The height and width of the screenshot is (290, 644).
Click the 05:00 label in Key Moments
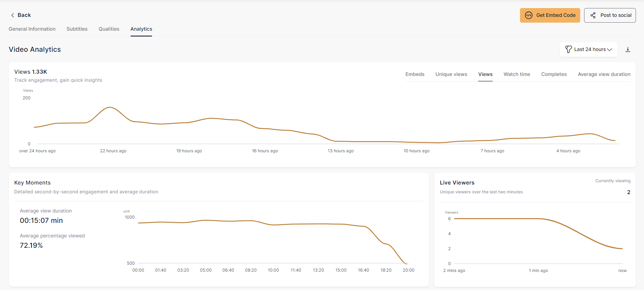(206, 270)
